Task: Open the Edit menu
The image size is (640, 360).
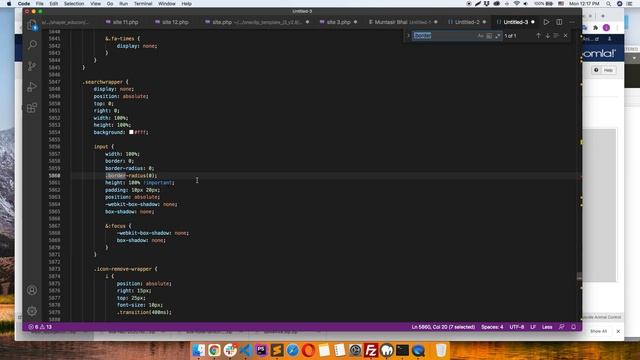Action: tap(53, 4)
